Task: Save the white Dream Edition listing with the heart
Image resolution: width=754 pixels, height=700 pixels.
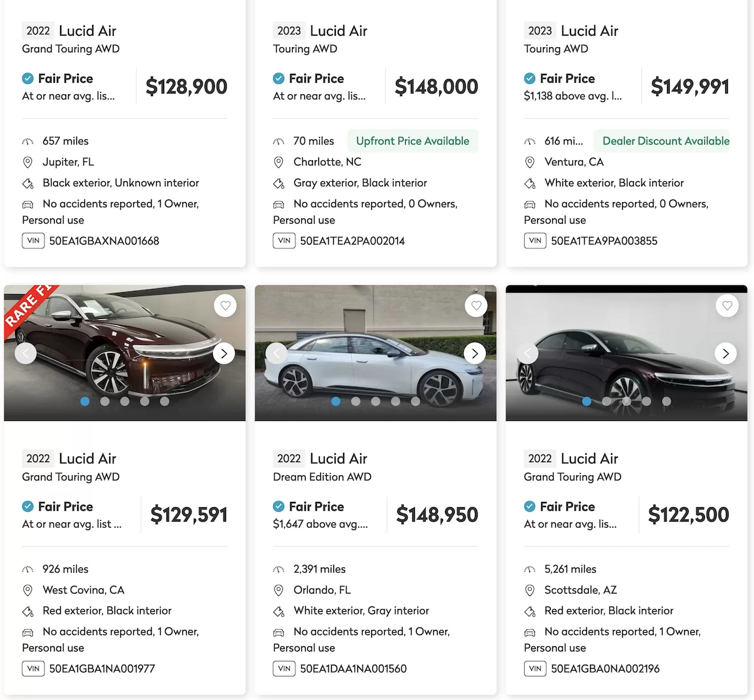Action: click(x=476, y=305)
